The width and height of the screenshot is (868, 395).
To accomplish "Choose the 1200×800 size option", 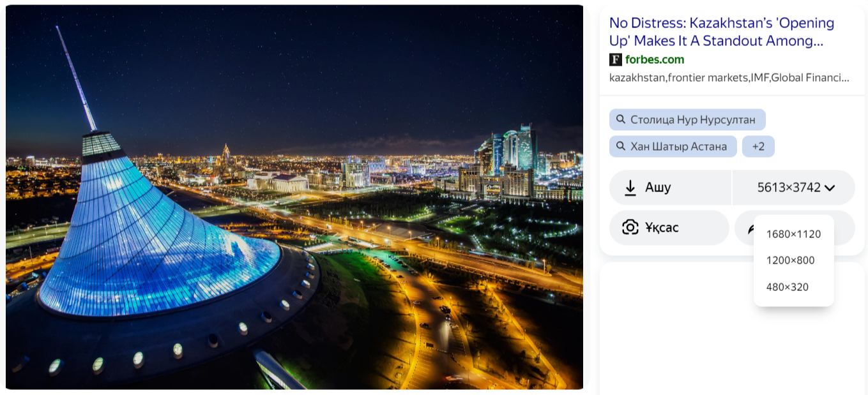I will click(791, 260).
